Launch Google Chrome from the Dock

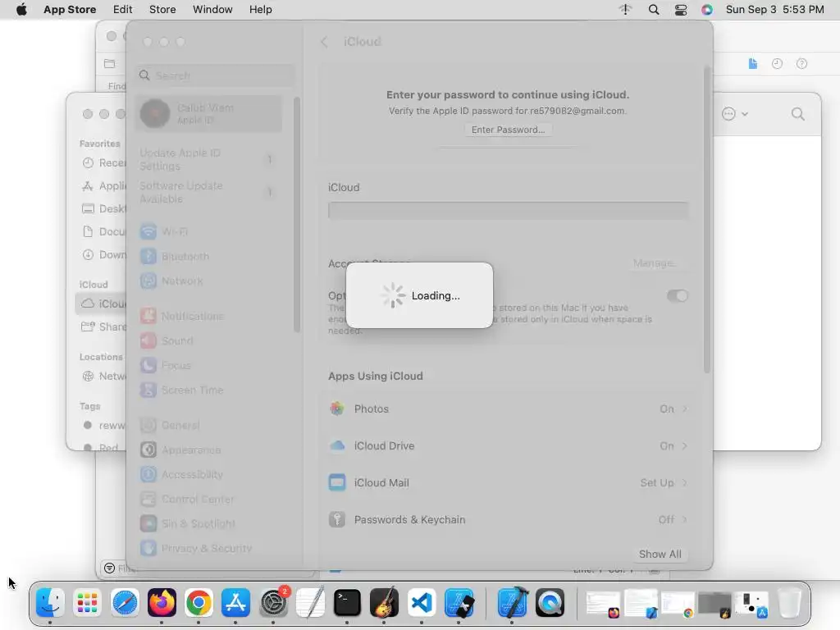click(x=199, y=603)
